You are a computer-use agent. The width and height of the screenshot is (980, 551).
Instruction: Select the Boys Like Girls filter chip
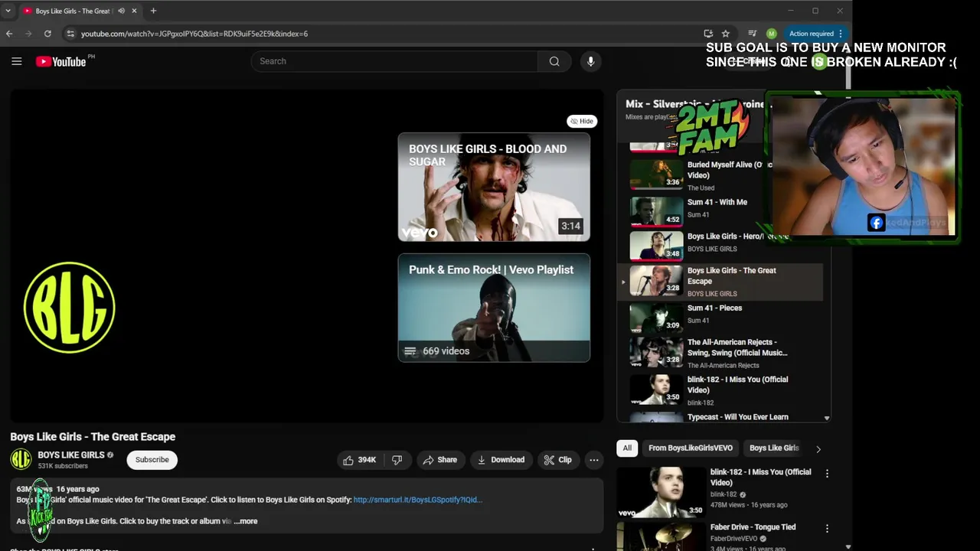coord(774,448)
